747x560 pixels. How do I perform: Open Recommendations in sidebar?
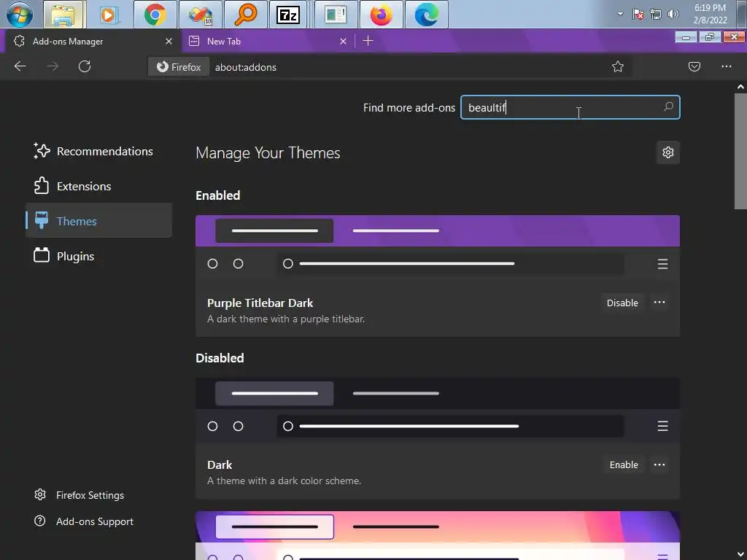99,152
